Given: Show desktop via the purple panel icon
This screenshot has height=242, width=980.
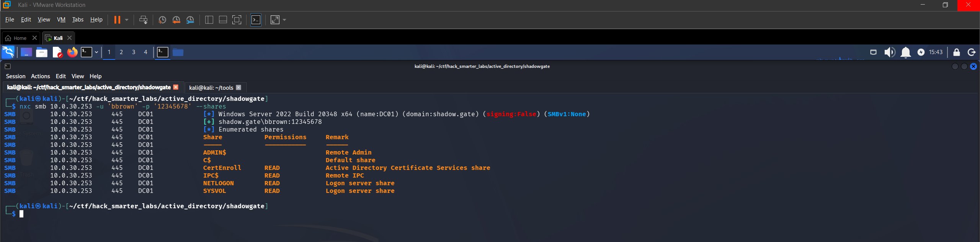Looking at the screenshot, I should 26,52.
